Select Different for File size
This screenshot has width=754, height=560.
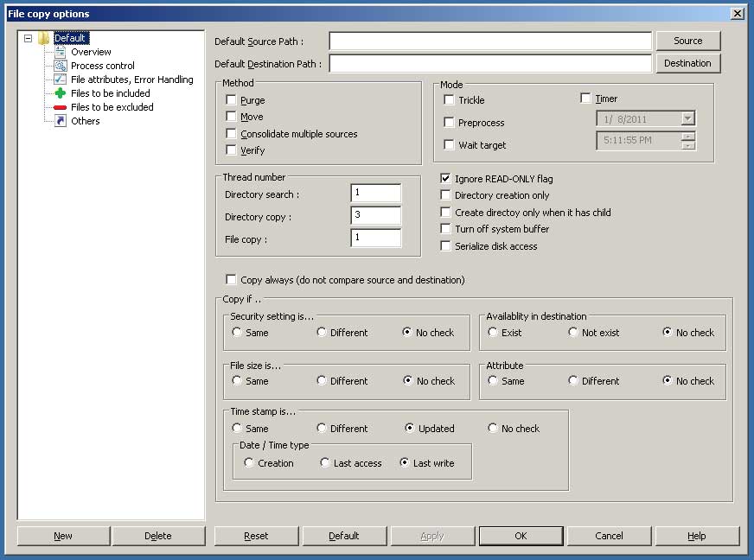pos(322,381)
